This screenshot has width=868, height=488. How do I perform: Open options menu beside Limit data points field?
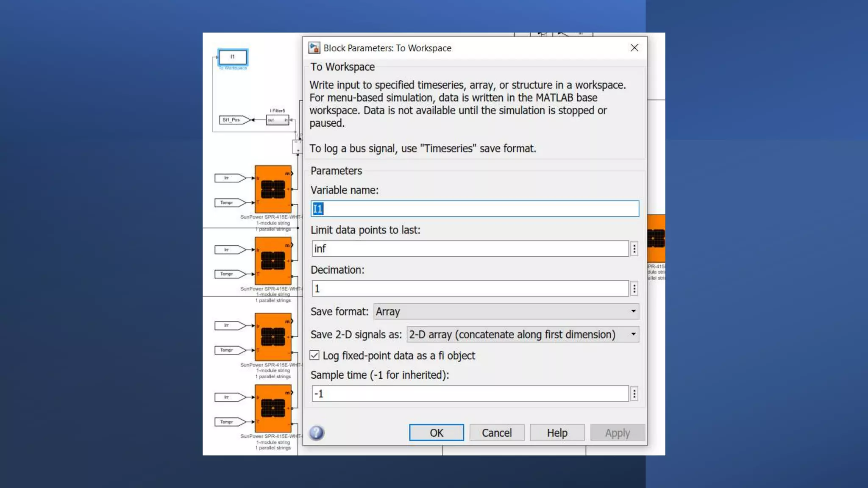634,249
